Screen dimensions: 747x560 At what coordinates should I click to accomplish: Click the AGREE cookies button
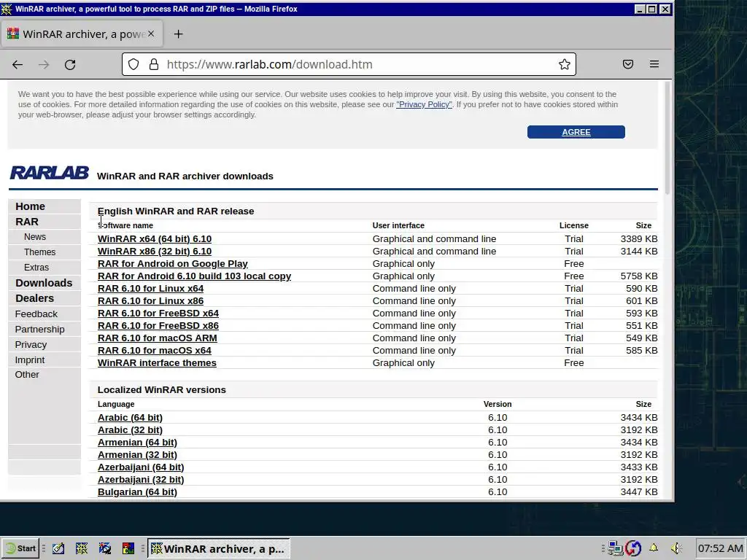point(576,132)
